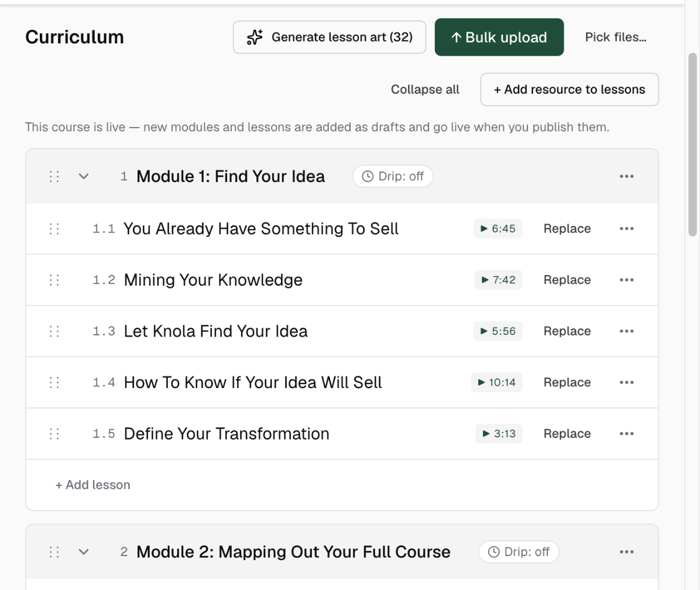Open more options for Define Your Transformation
Image resolution: width=700 pixels, height=590 pixels.
(626, 434)
